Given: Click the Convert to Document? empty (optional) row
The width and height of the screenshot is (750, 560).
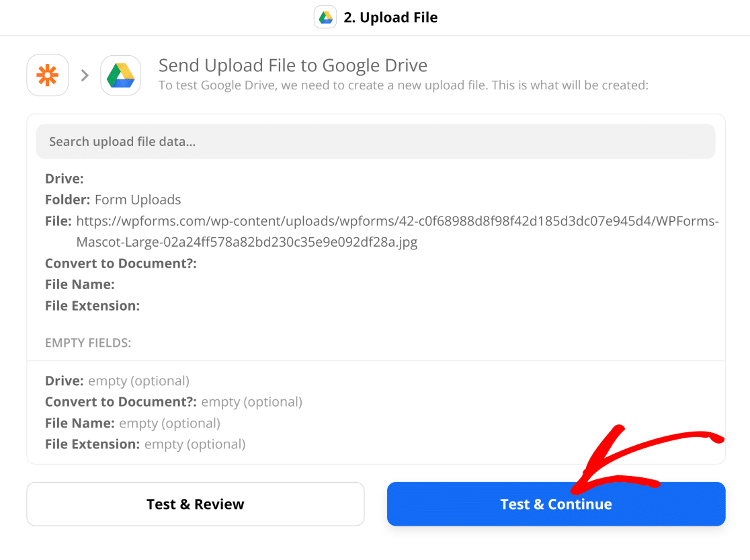Looking at the screenshot, I should click(173, 402).
